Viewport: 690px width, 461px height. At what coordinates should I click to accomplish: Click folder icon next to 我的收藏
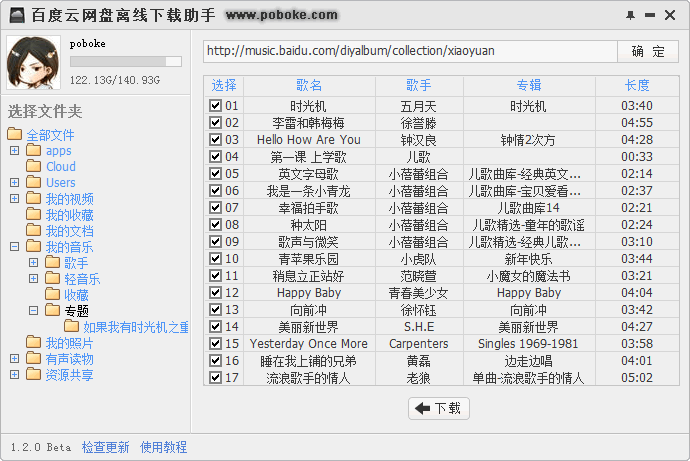(33, 214)
